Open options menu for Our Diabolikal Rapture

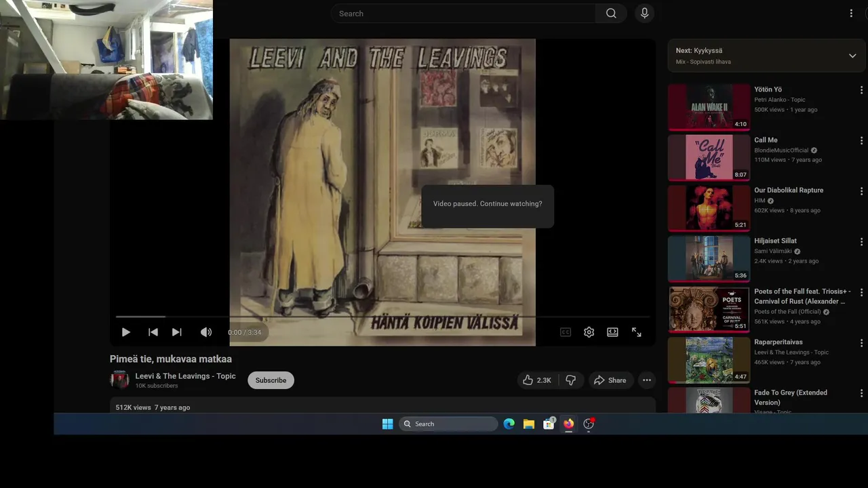tap(861, 191)
